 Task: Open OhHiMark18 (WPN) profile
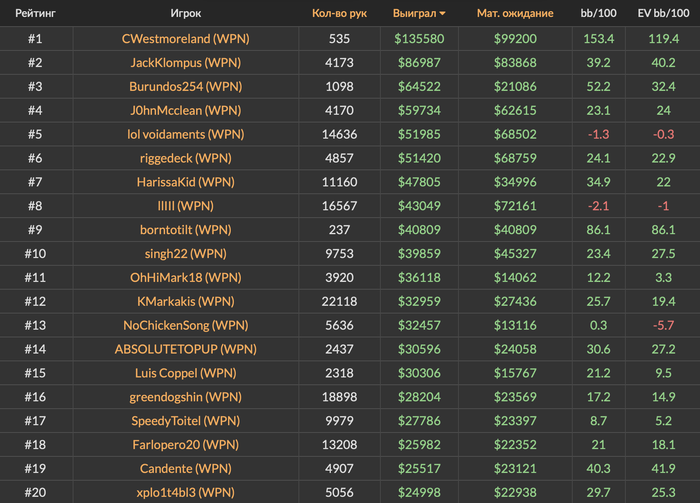click(x=186, y=278)
